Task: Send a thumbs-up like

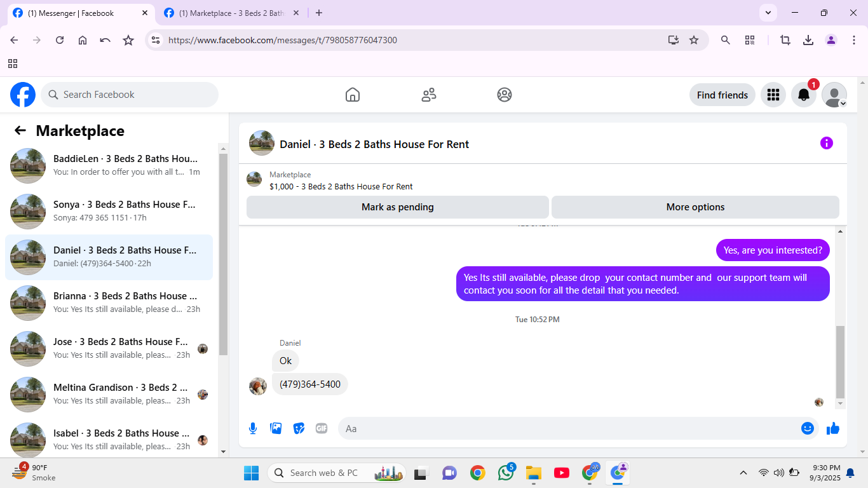Action: pos(833,428)
